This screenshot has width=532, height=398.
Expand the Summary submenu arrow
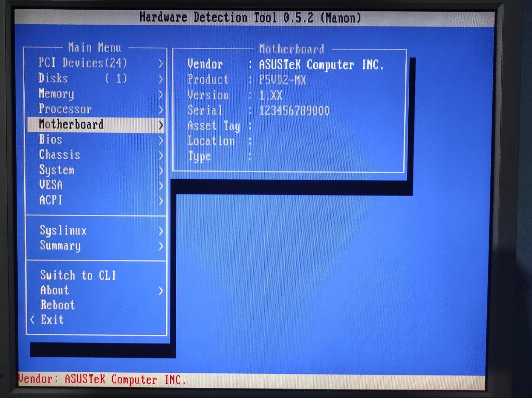click(x=161, y=246)
